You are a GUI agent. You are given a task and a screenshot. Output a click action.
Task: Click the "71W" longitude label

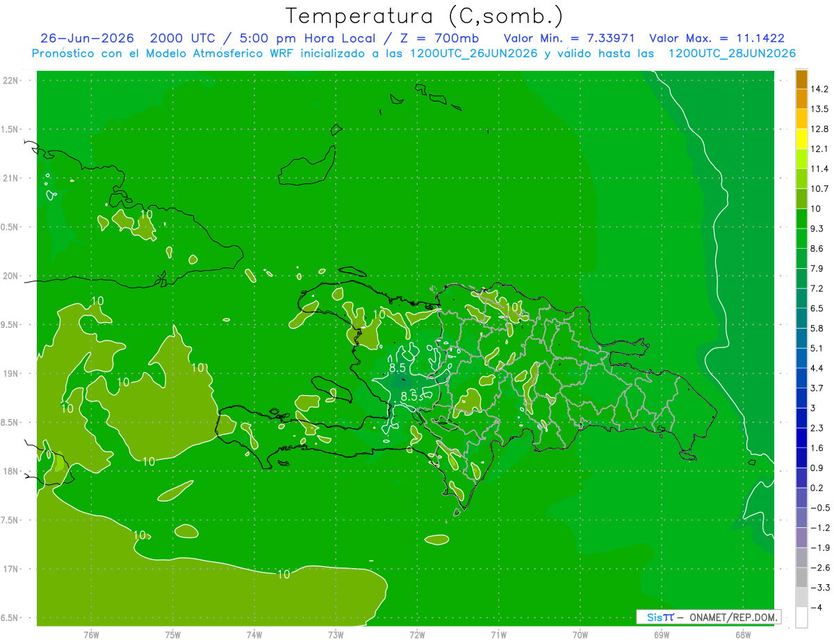pos(498,634)
